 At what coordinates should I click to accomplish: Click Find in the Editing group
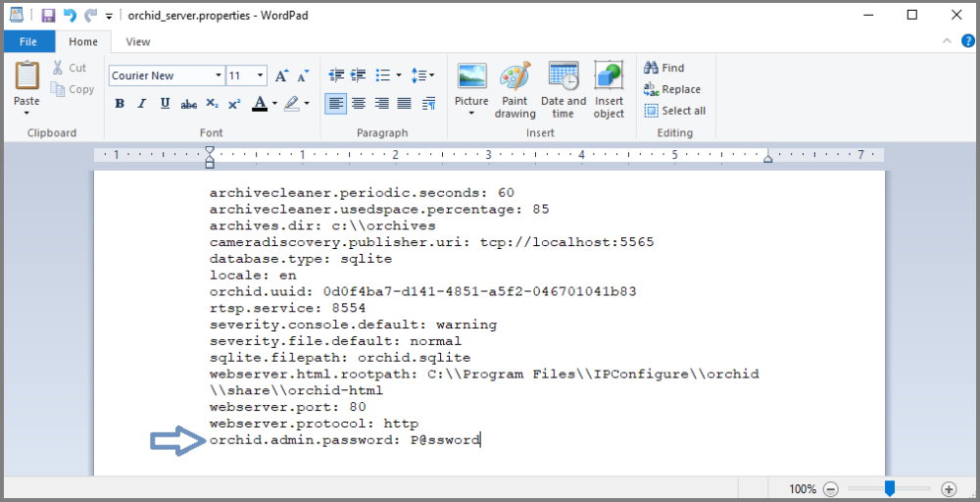(664, 68)
